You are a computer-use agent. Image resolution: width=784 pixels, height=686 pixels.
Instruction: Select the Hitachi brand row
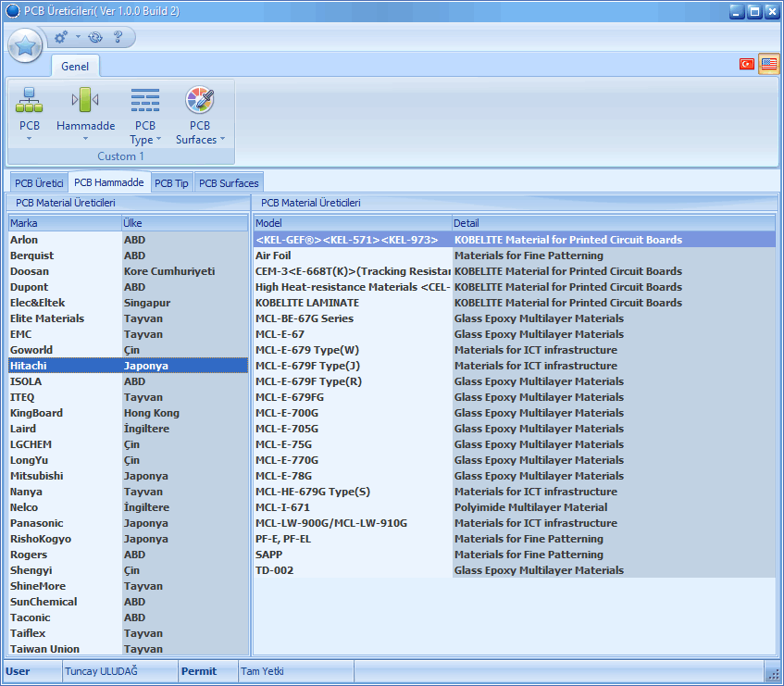(x=128, y=366)
